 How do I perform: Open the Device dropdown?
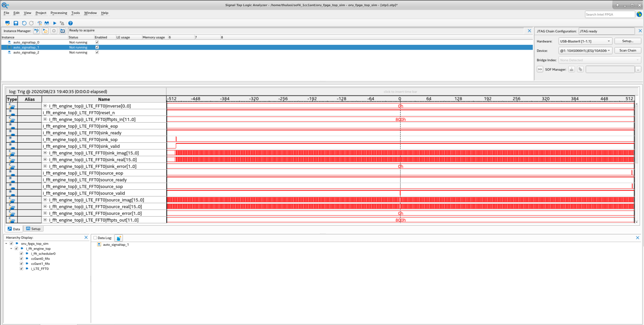click(x=585, y=51)
